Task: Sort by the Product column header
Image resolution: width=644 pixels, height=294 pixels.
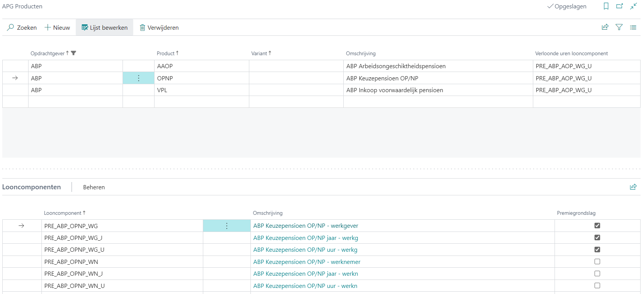Action: point(166,53)
